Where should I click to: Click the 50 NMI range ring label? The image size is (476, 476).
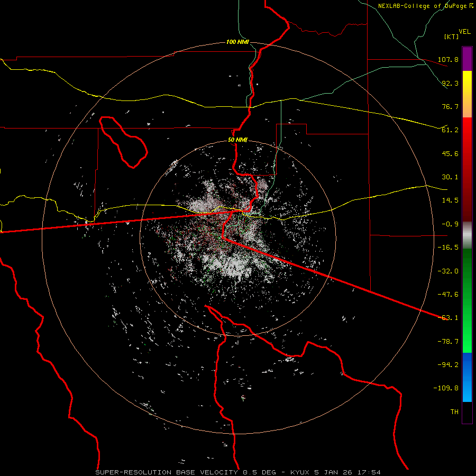point(237,140)
